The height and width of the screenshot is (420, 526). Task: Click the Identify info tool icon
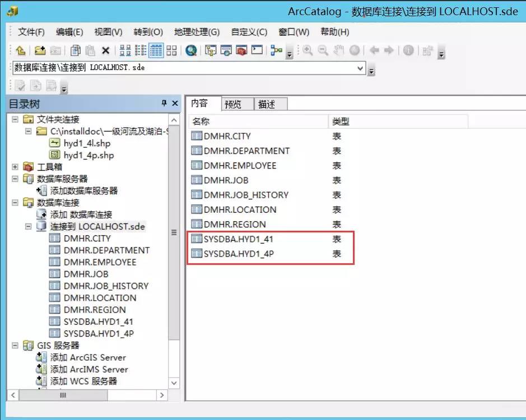point(408,50)
